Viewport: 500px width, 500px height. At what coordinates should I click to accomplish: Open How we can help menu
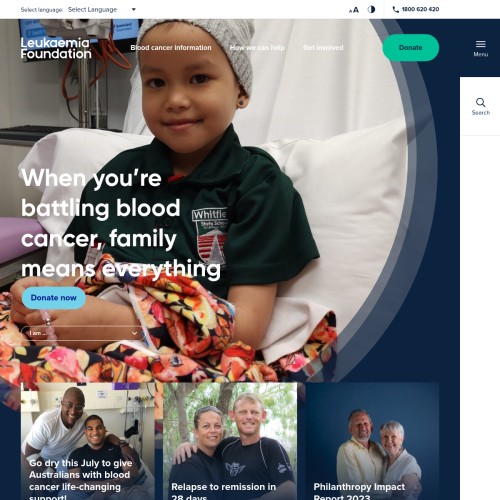[x=257, y=48]
